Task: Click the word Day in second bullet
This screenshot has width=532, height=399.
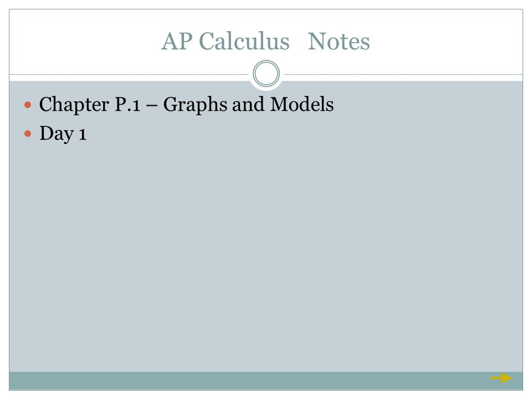Action: pyautogui.click(x=57, y=134)
